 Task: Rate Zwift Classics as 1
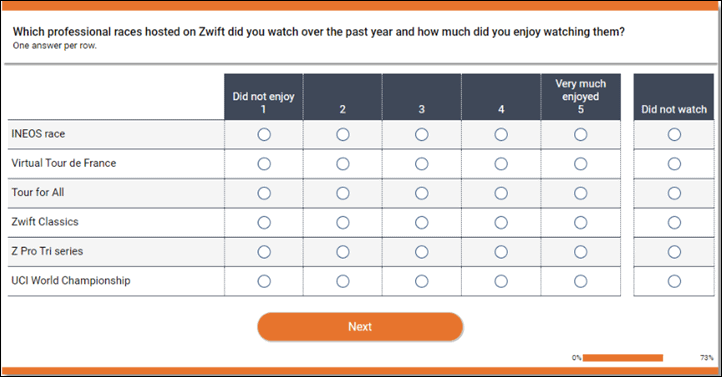(x=264, y=223)
